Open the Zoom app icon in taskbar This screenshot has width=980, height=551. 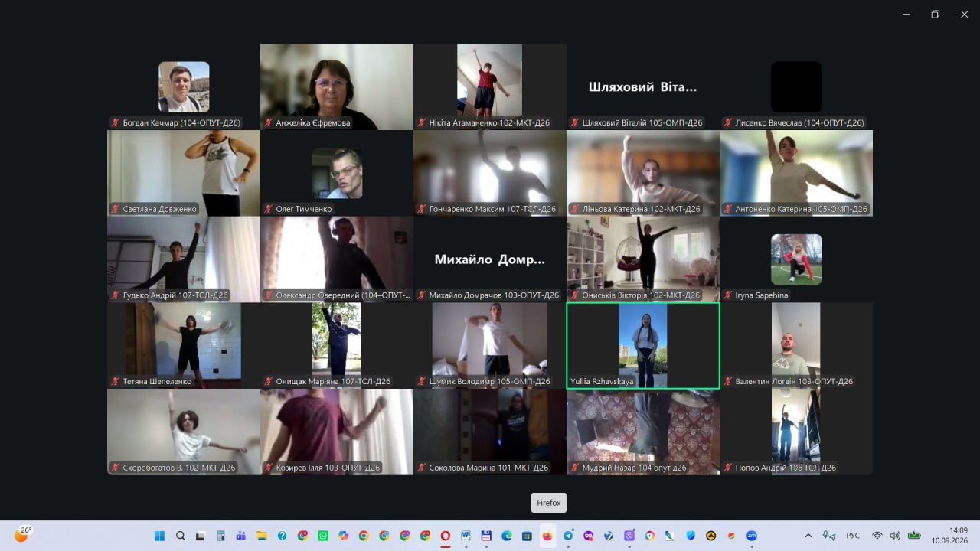[x=752, y=536]
